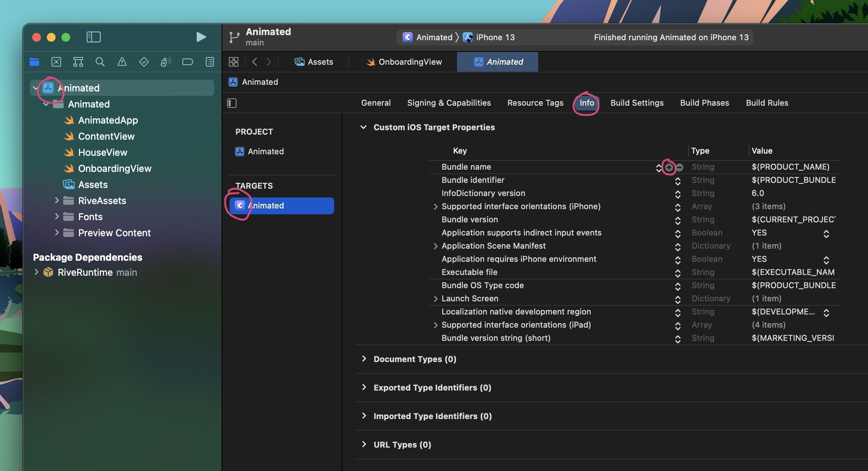Toggle the navigator sidebar panel

click(94, 37)
